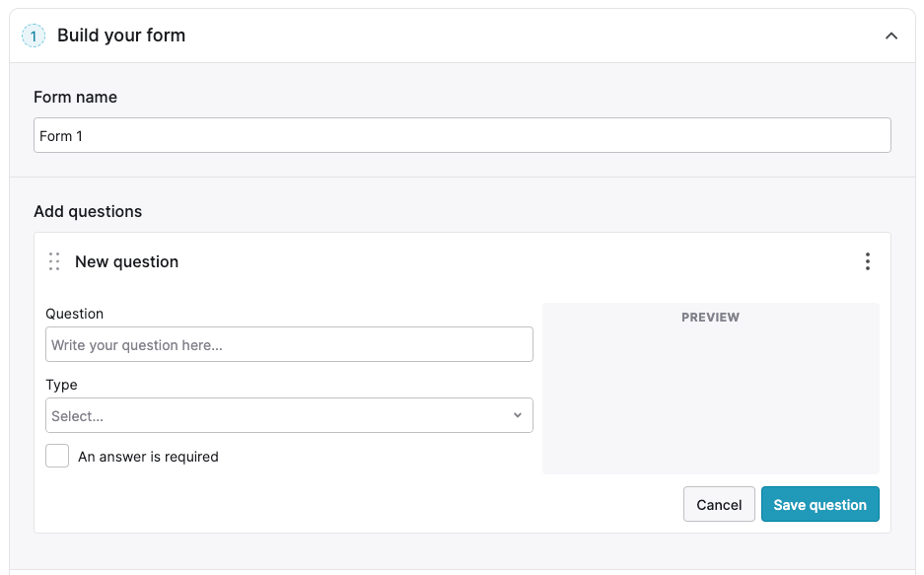The height and width of the screenshot is (575, 924).
Task: Click the step 1 circle icon
Action: [34, 36]
